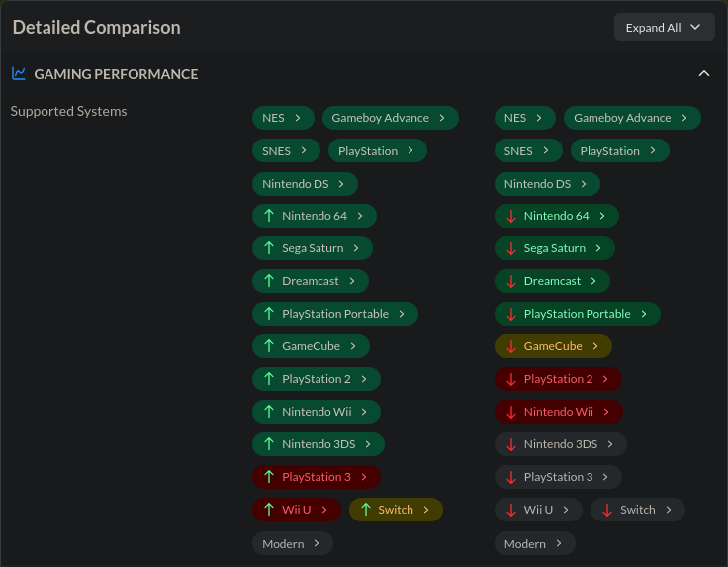
Task: Click the Gaming Performance chart icon
Action: pyautogui.click(x=19, y=73)
